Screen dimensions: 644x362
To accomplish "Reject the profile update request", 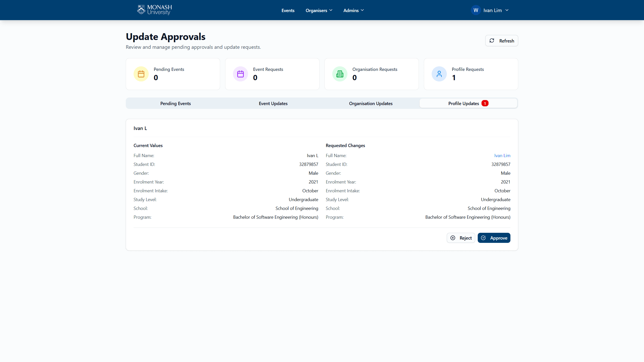I will (461, 238).
